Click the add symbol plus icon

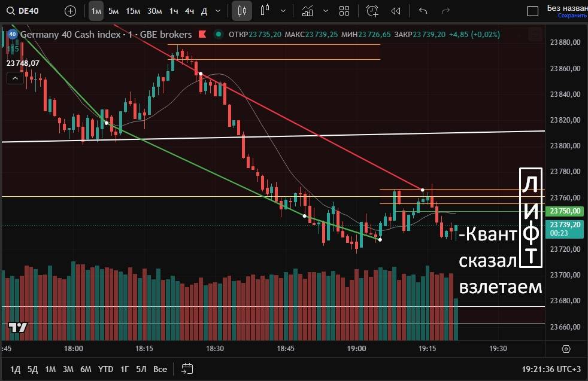tap(70, 11)
